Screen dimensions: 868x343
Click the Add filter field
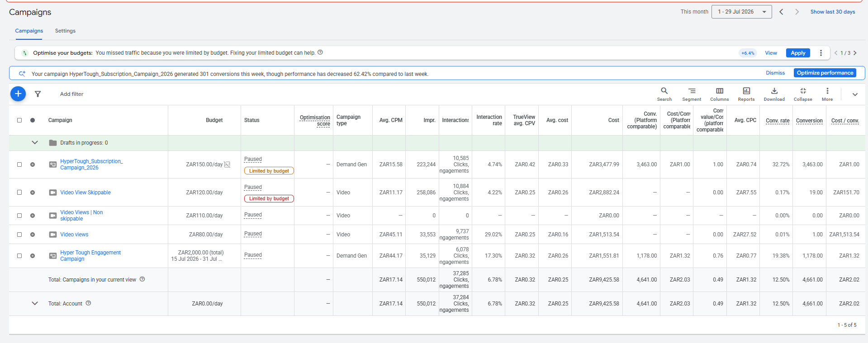click(x=71, y=94)
